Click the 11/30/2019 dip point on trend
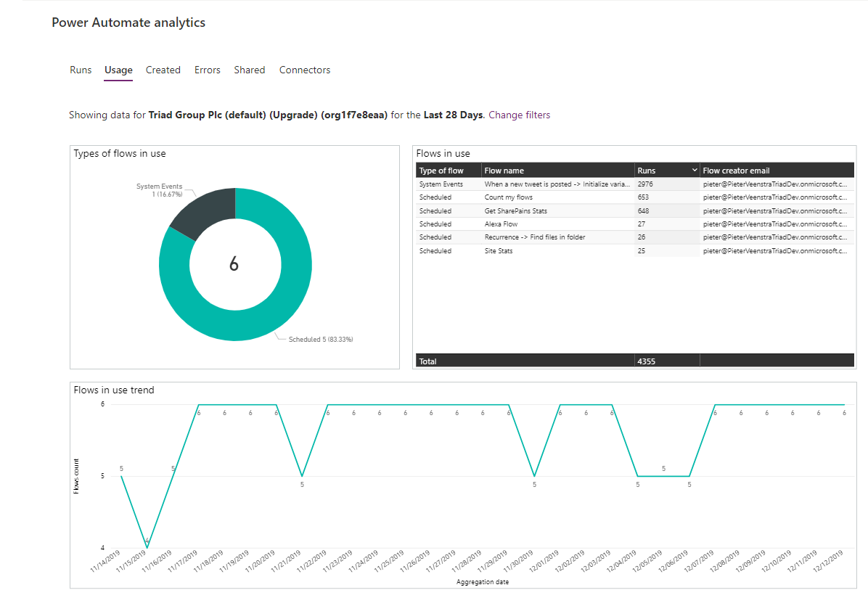Screen dimensions: 868x598 (534, 476)
